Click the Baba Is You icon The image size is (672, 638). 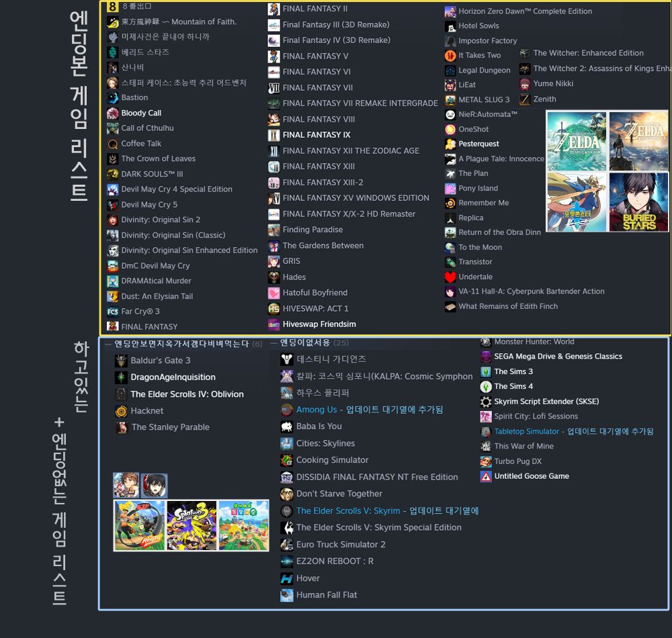click(286, 426)
